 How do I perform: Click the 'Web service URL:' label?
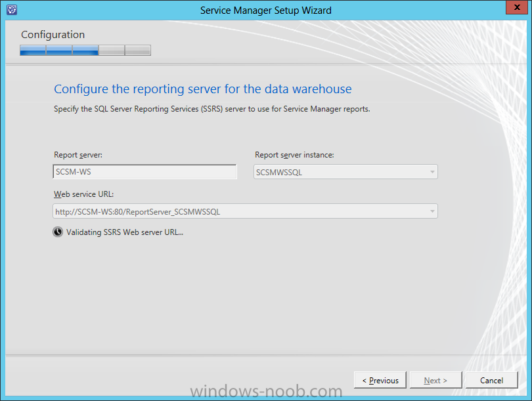[84, 194]
